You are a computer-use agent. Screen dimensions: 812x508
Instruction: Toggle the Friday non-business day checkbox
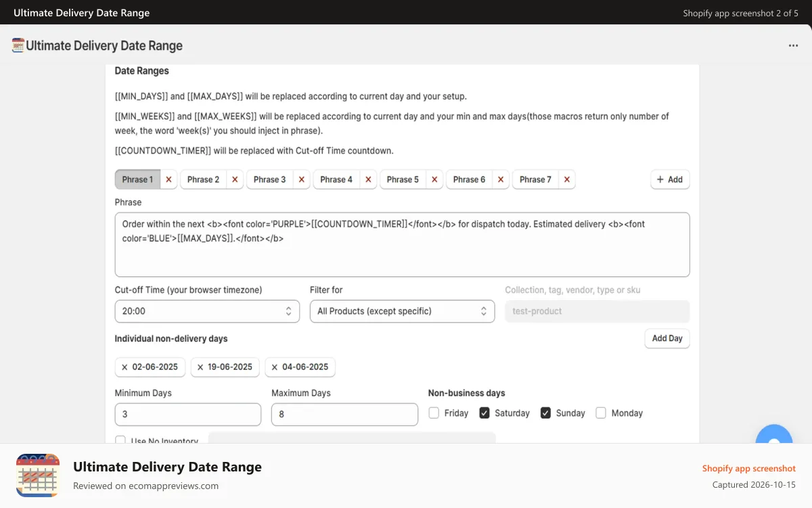tap(434, 412)
